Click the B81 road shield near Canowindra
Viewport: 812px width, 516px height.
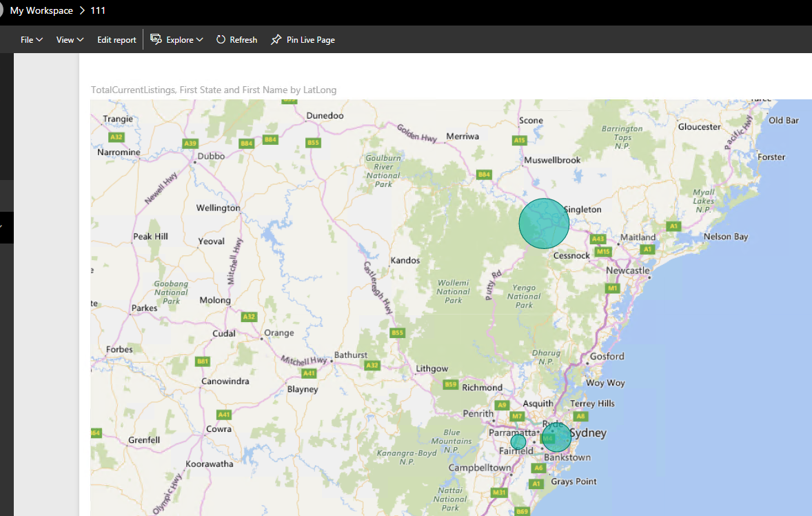(203, 361)
